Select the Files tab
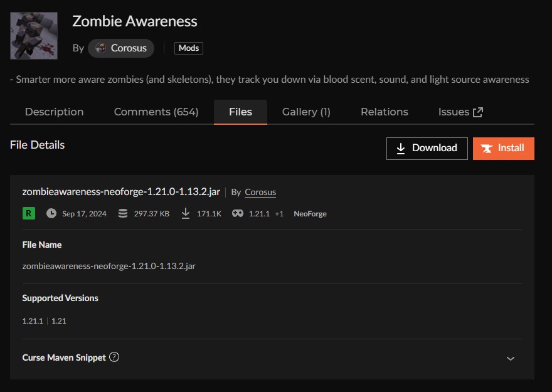 click(x=240, y=112)
